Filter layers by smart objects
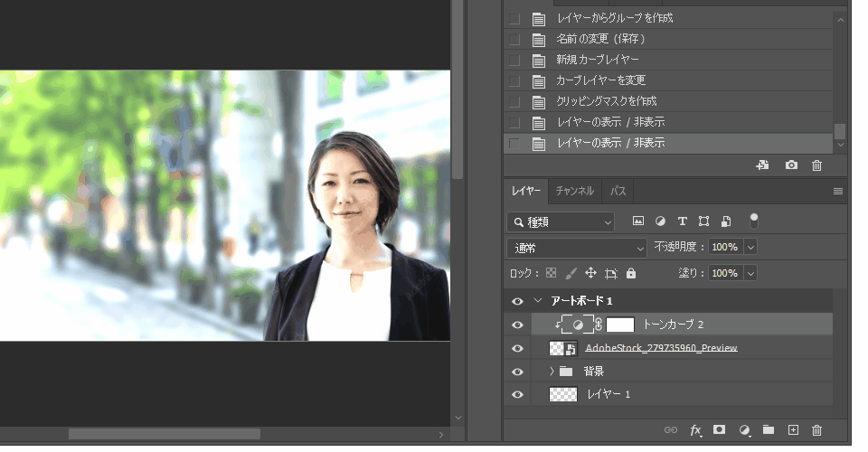868x452 pixels. click(726, 221)
